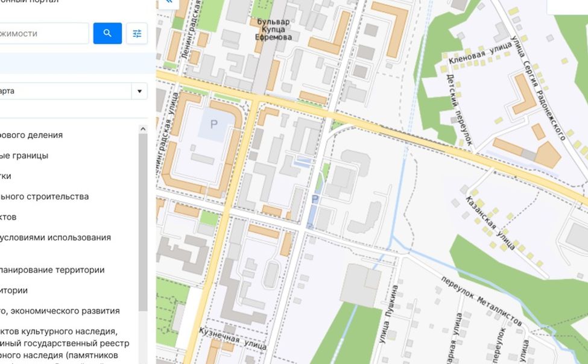588x364 pixels.
Task: Open the base map dropdown arrow
Action: (x=139, y=92)
